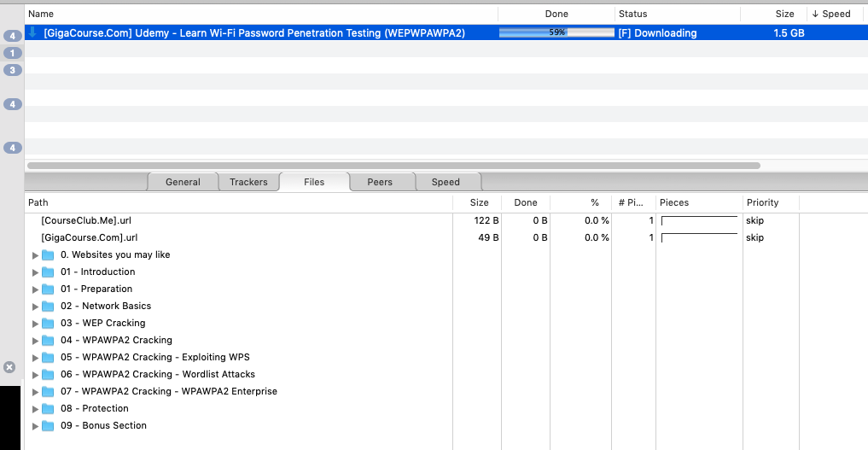
Task: Sort files by the % column header
Action: 581,202
